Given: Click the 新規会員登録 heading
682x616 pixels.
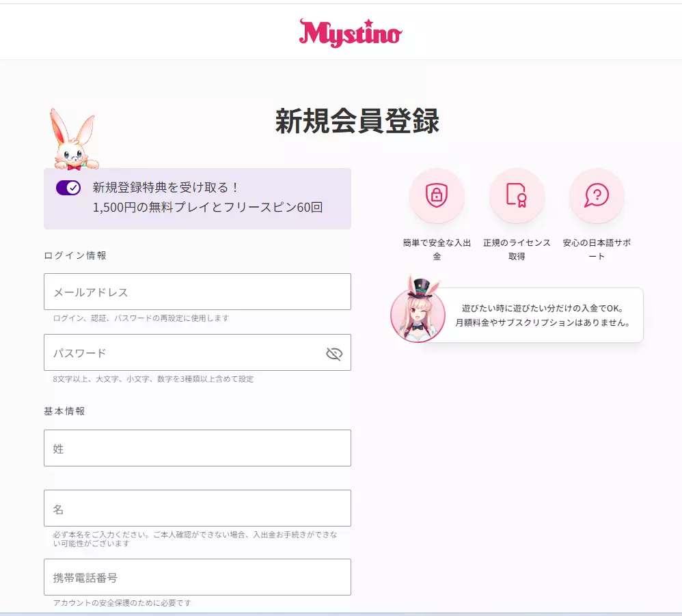Looking at the screenshot, I should (x=357, y=121).
